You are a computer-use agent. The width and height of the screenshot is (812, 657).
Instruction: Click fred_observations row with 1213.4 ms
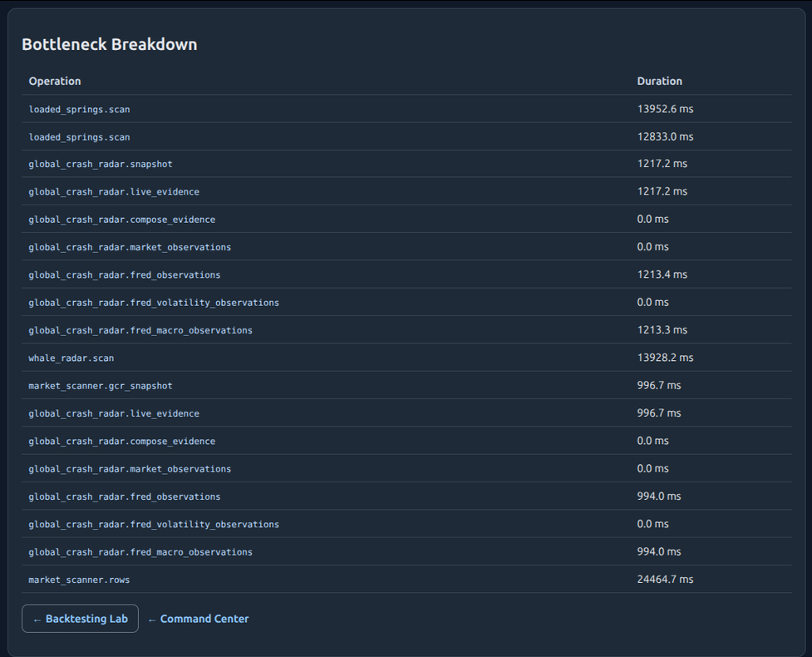pos(406,274)
